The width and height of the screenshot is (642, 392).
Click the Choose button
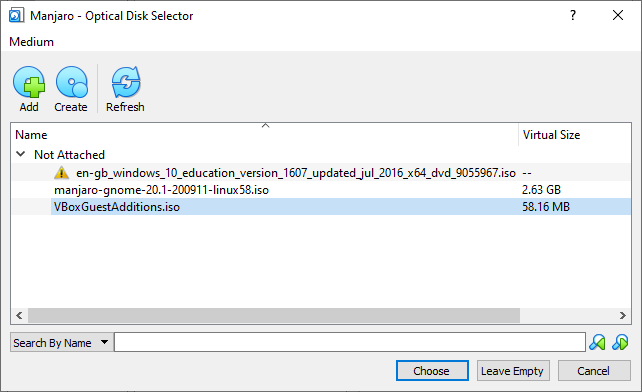(432, 371)
